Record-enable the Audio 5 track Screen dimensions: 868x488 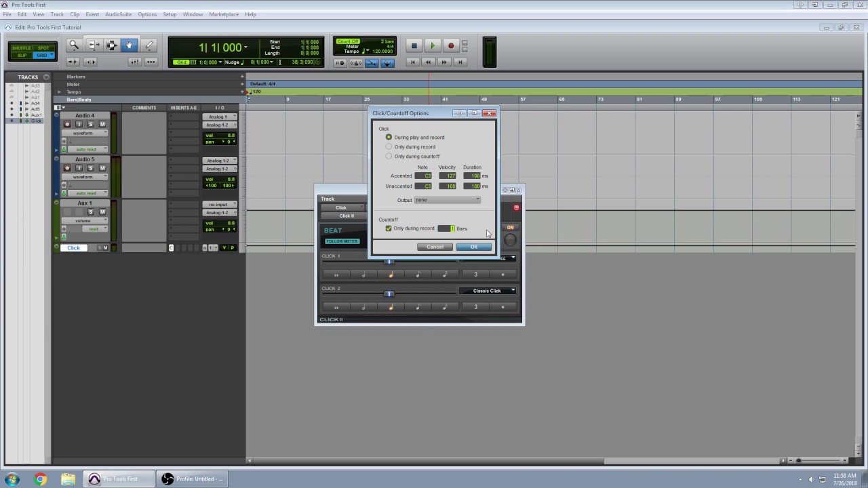pos(67,168)
